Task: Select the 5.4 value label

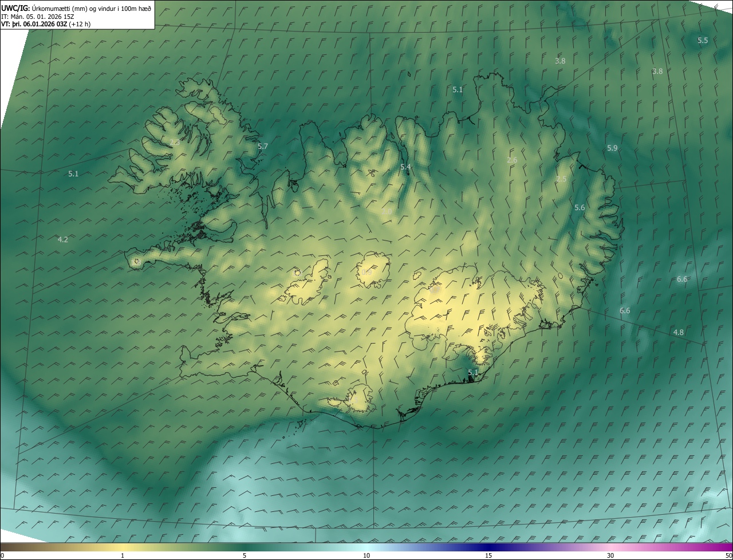Action: point(405,167)
